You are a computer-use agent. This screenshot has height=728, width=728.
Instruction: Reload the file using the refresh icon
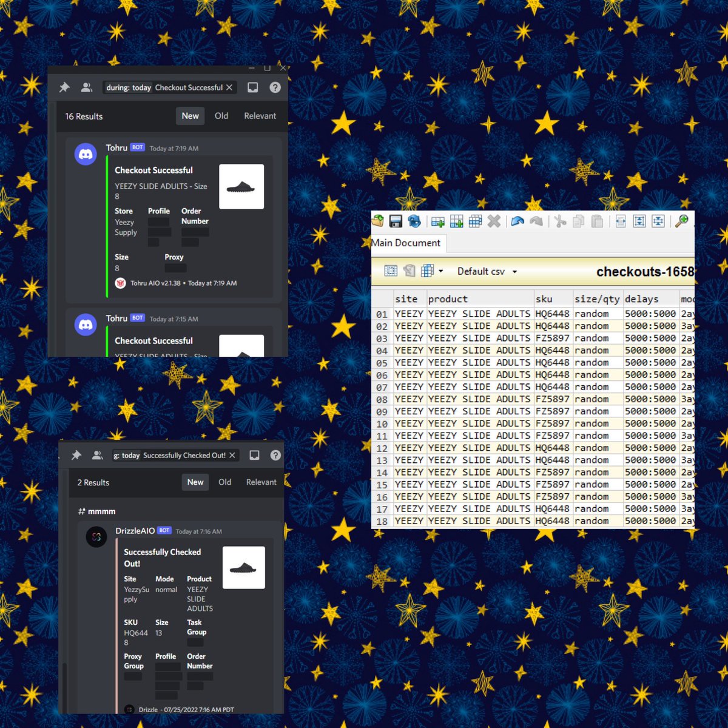pyautogui.click(x=414, y=221)
